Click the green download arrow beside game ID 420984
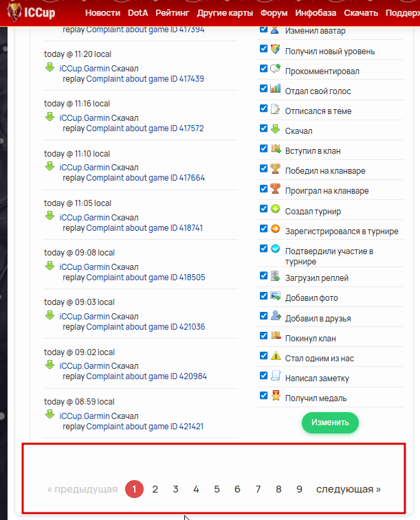This screenshot has width=420, height=520. tap(49, 365)
